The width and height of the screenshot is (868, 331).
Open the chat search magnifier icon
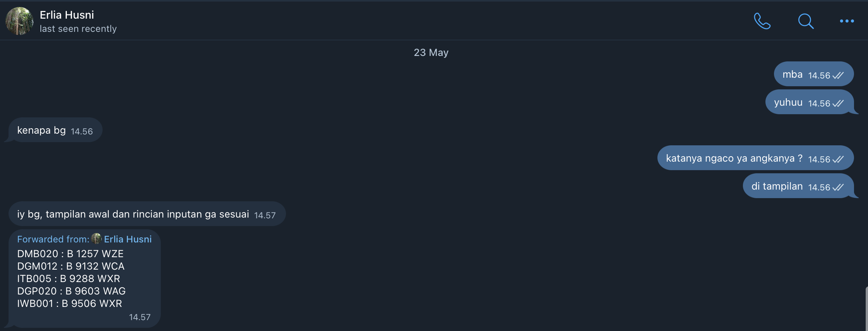tap(806, 21)
